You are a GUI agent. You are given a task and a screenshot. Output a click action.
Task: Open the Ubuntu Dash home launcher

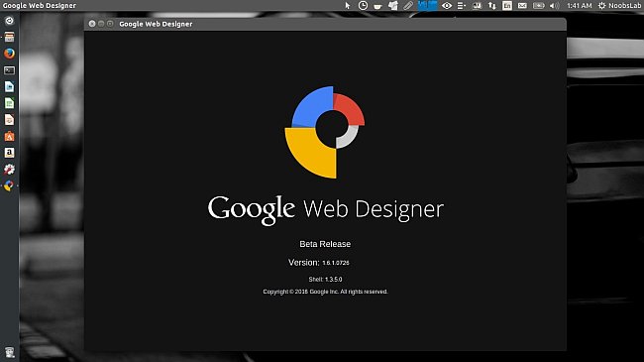(9, 21)
